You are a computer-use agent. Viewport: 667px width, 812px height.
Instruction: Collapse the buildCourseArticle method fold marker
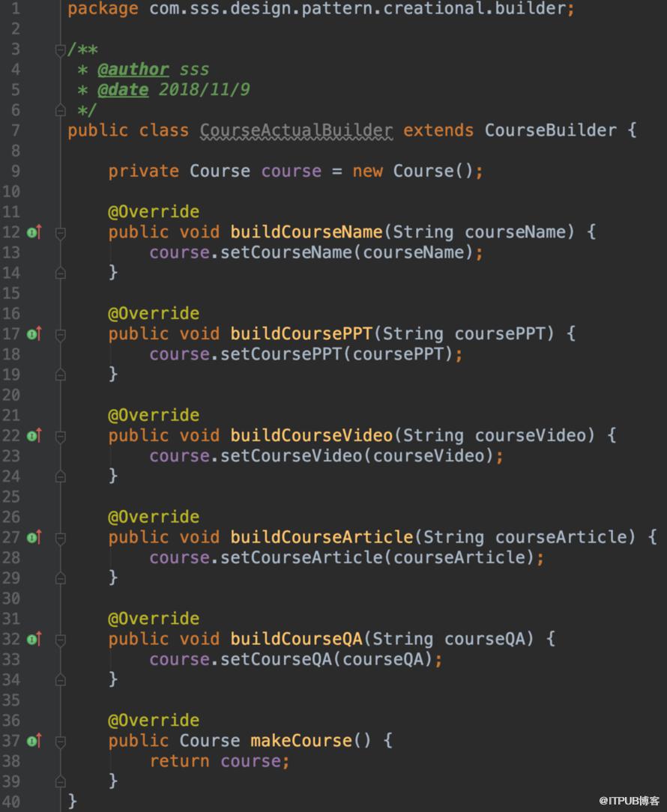(60, 538)
